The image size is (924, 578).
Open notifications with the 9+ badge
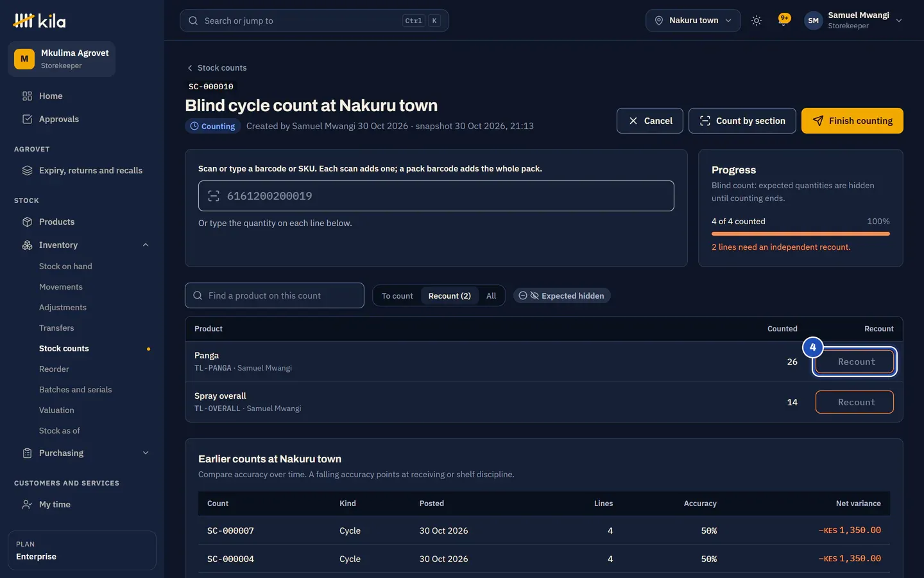tap(783, 20)
